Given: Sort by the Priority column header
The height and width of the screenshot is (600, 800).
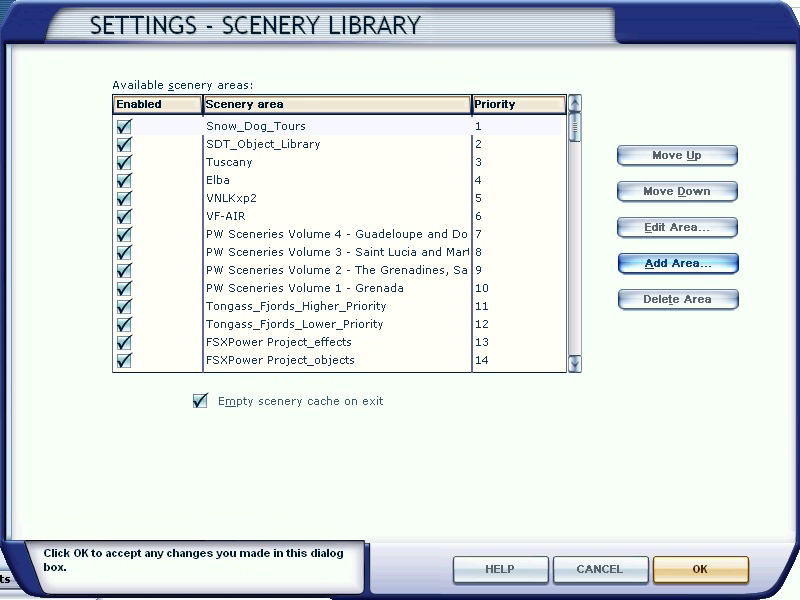Looking at the screenshot, I should (518, 104).
